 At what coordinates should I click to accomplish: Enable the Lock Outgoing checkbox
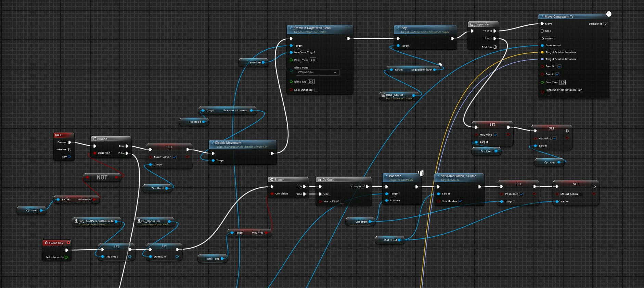(316, 90)
